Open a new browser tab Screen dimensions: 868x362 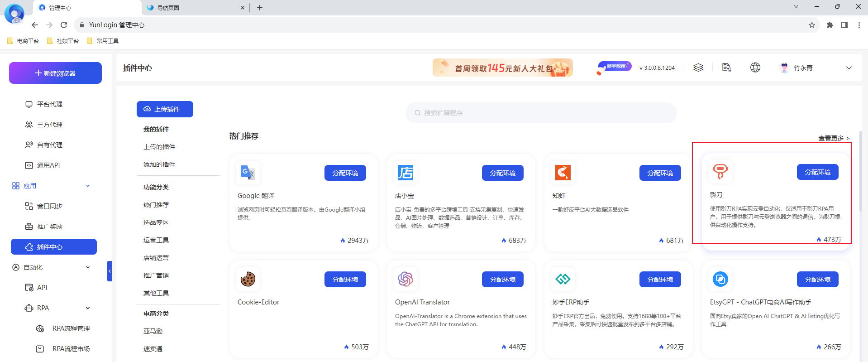point(260,8)
